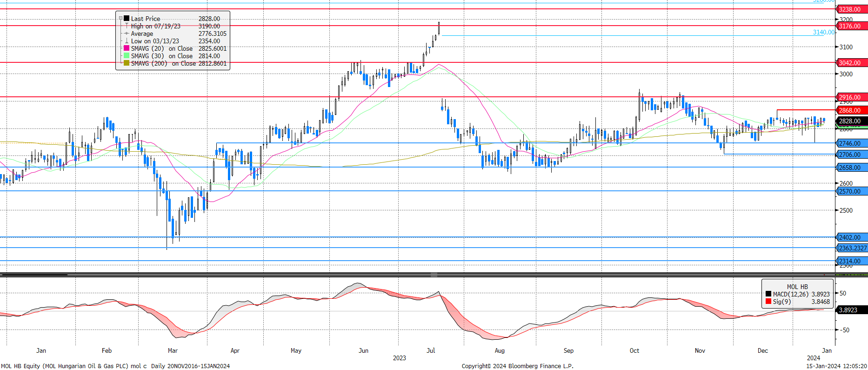Click the olive SMAVG (200) swatch
Screen dimensions: 868x370
[127, 63]
